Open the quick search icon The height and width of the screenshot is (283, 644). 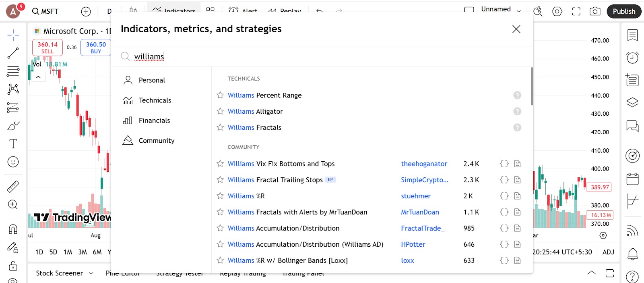point(538,11)
